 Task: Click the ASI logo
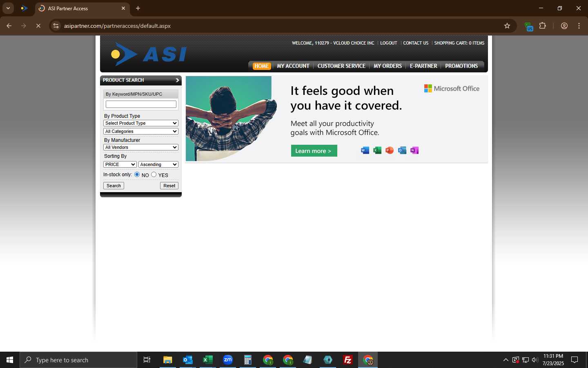[149, 54]
